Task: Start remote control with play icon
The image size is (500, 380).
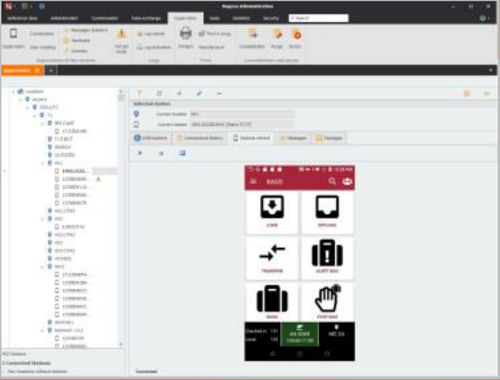Action: [140, 153]
